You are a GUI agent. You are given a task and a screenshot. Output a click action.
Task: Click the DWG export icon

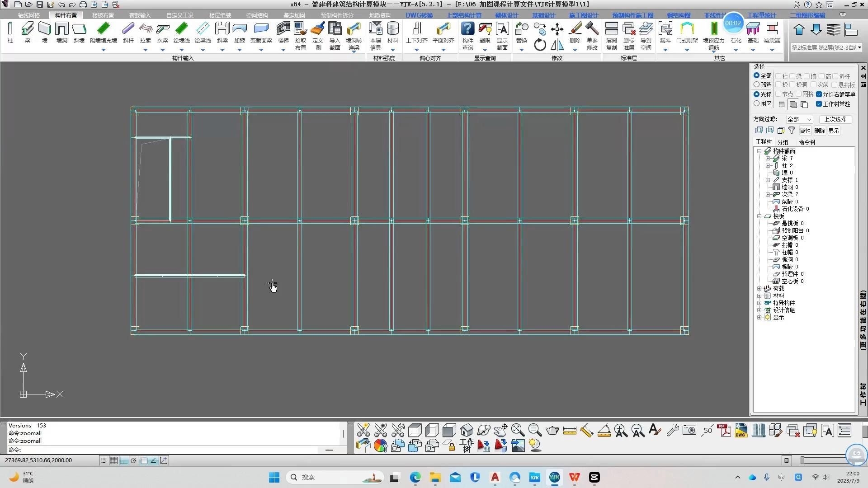pyautogui.click(x=741, y=430)
